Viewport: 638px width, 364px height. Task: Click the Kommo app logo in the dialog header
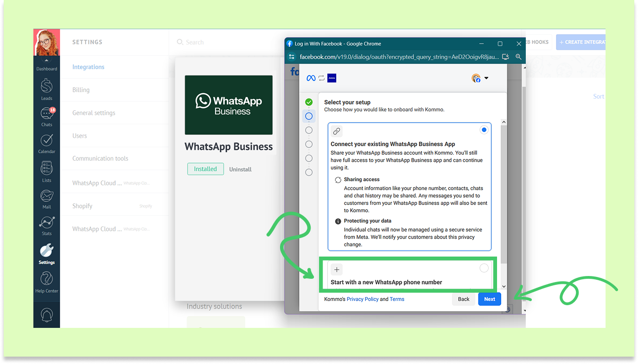pyautogui.click(x=332, y=78)
